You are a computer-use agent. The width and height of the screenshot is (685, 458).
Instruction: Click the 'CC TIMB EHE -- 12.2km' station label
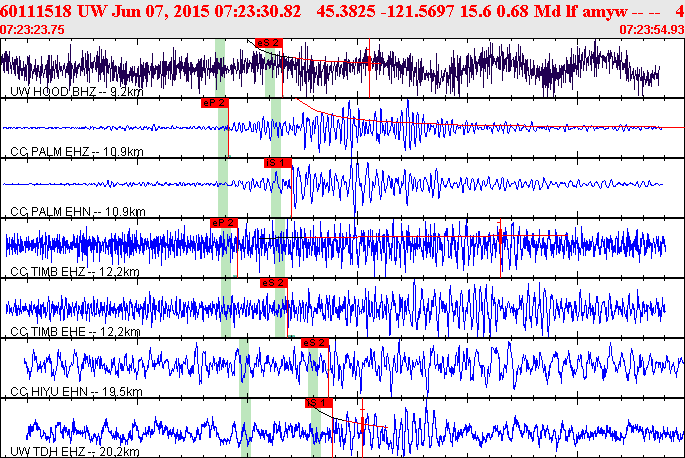[75, 332]
